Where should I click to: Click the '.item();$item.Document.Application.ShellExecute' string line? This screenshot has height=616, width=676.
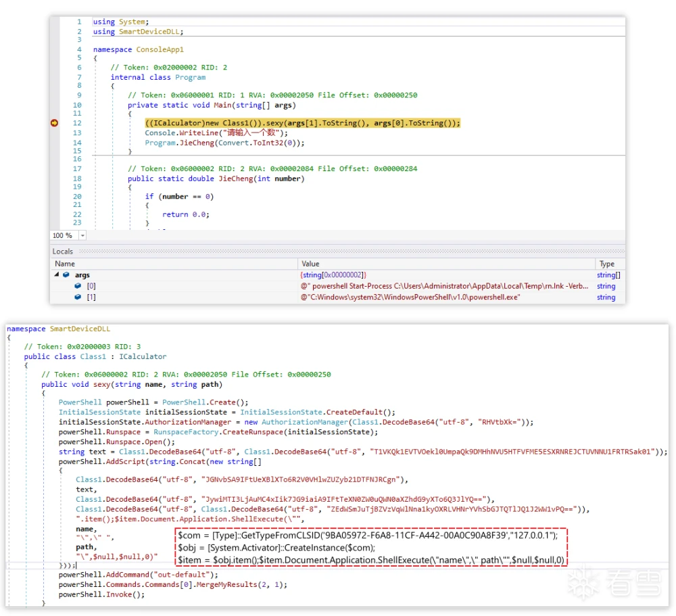click(190, 519)
